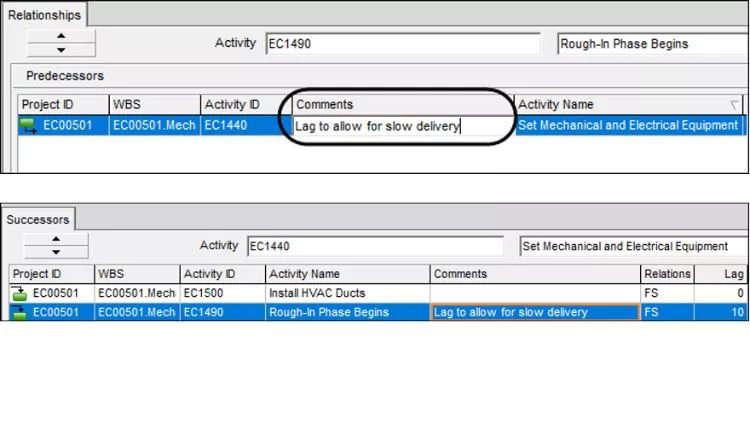Click the Activity field showing EC1440 in Successors
Viewport: 750px width, 422px height.
tap(375, 246)
